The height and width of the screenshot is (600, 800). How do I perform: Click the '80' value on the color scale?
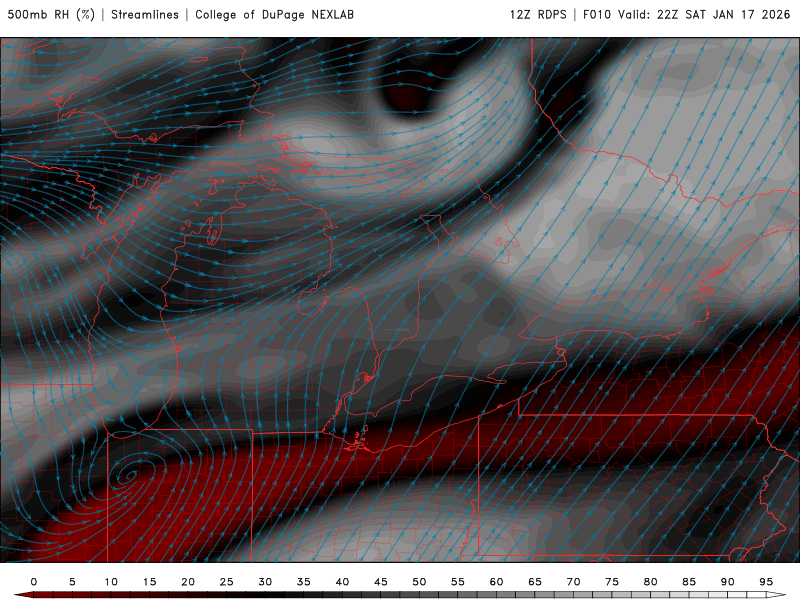pyautogui.click(x=651, y=582)
